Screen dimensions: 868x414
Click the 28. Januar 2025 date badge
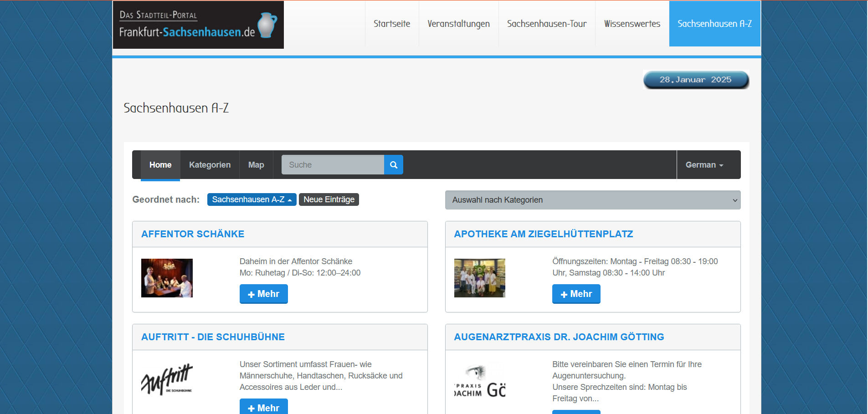coord(696,80)
